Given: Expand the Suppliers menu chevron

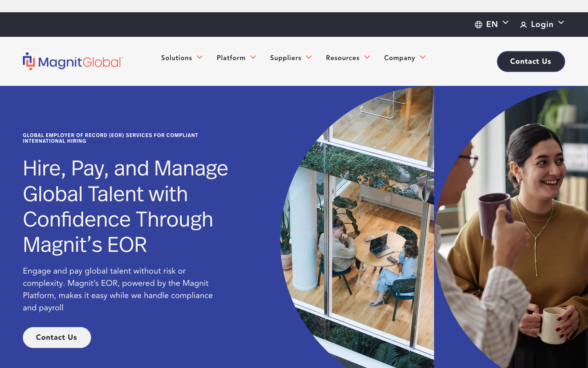Looking at the screenshot, I should pos(309,57).
